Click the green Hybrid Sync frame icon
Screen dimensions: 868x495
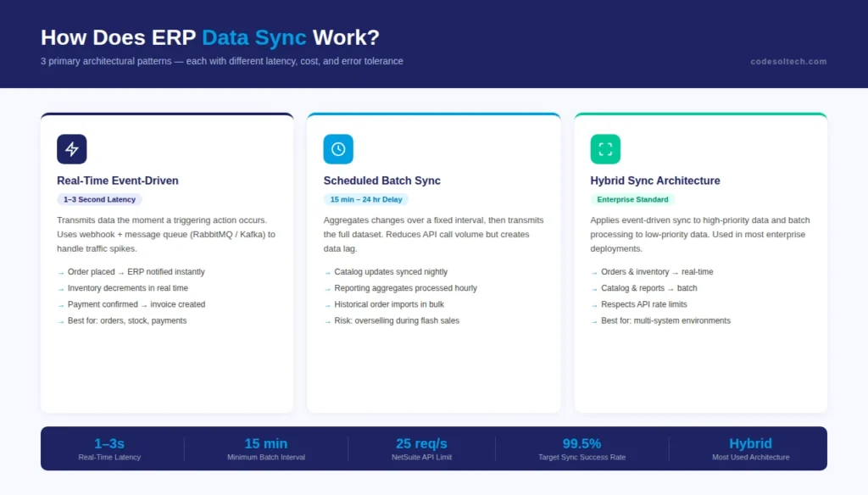(x=605, y=149)
